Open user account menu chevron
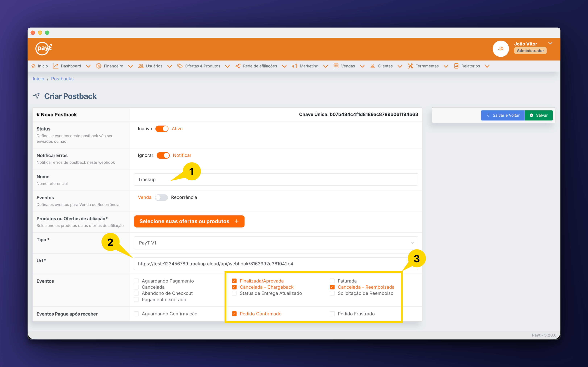The height and width of the screenshot is (367, 588). pyautogui.click(x=550, y=43)
